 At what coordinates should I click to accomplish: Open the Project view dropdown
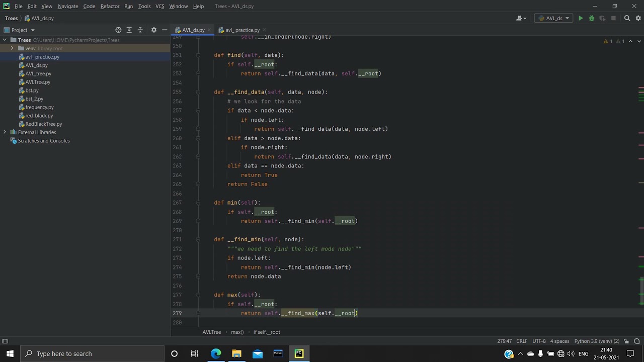[x=19, y=30]
